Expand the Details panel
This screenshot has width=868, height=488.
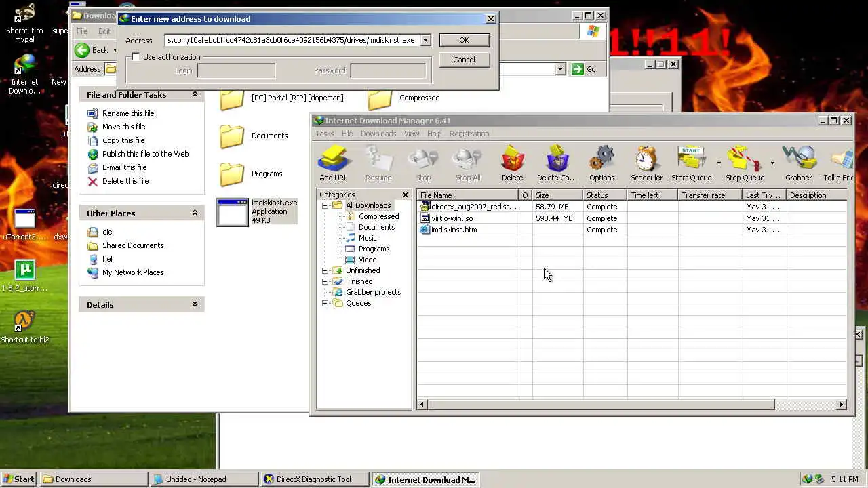(x=195, y=304)
